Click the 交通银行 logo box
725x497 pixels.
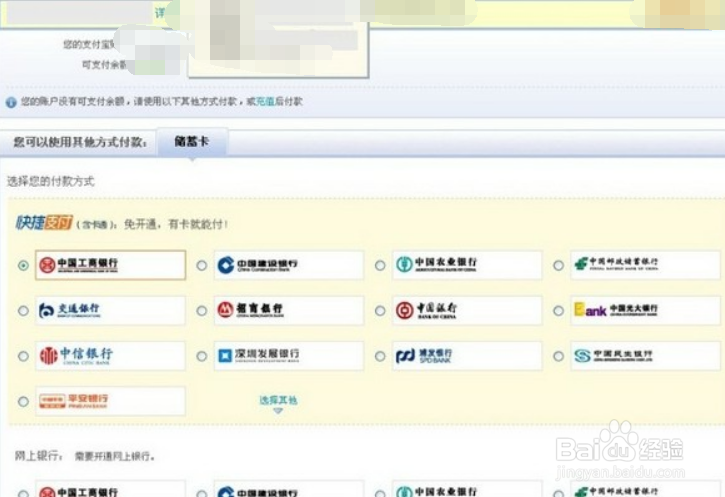click(x=110, y=310)
